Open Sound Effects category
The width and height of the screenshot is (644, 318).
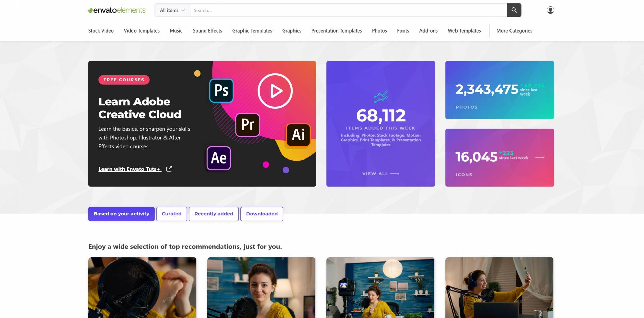click(x=207, y=30)
